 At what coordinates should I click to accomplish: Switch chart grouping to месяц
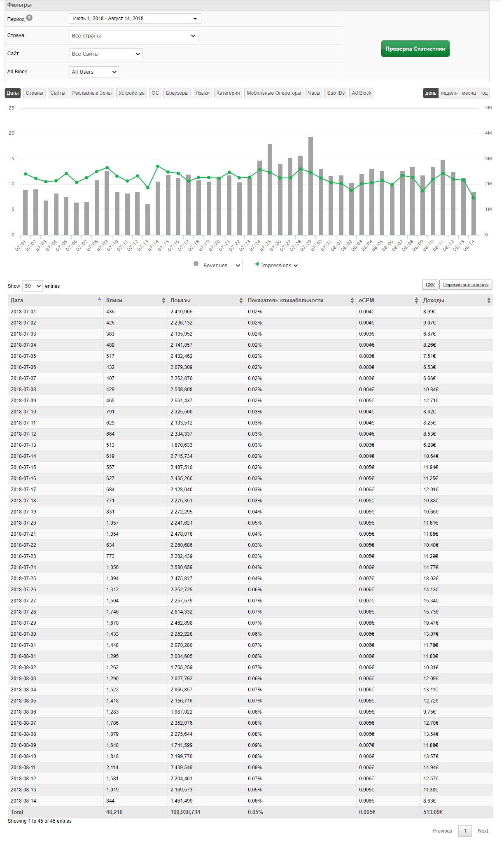click(469, 93)
